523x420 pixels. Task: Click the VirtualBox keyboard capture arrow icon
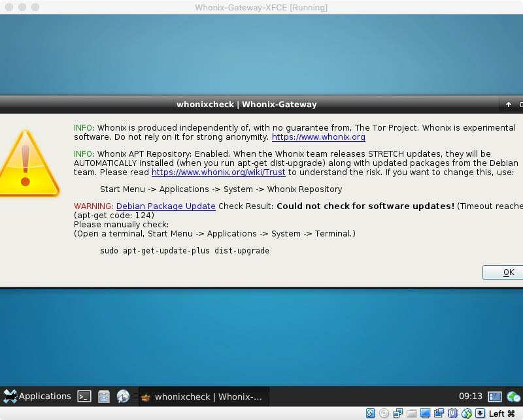point(480,413)
